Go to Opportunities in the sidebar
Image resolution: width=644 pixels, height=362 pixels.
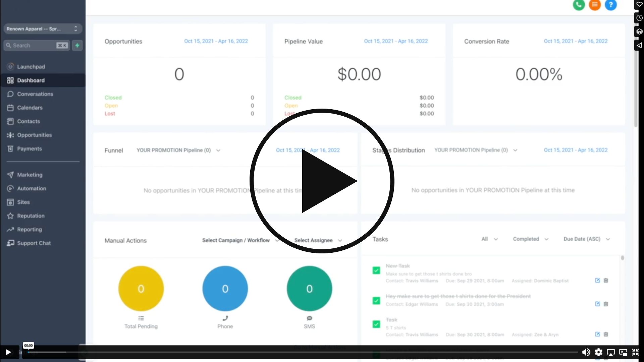pyautogui.click(x=34, y=135)
